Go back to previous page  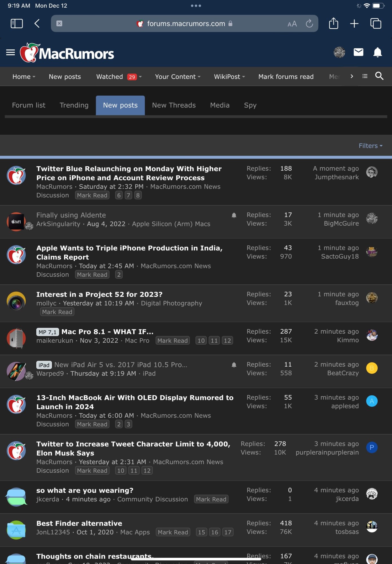pos(37,23)
